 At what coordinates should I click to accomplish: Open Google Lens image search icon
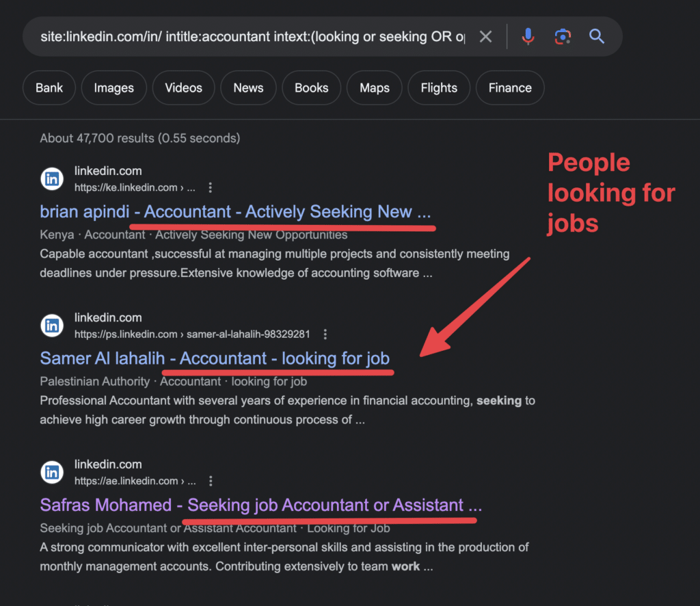(x=563, y=36)
